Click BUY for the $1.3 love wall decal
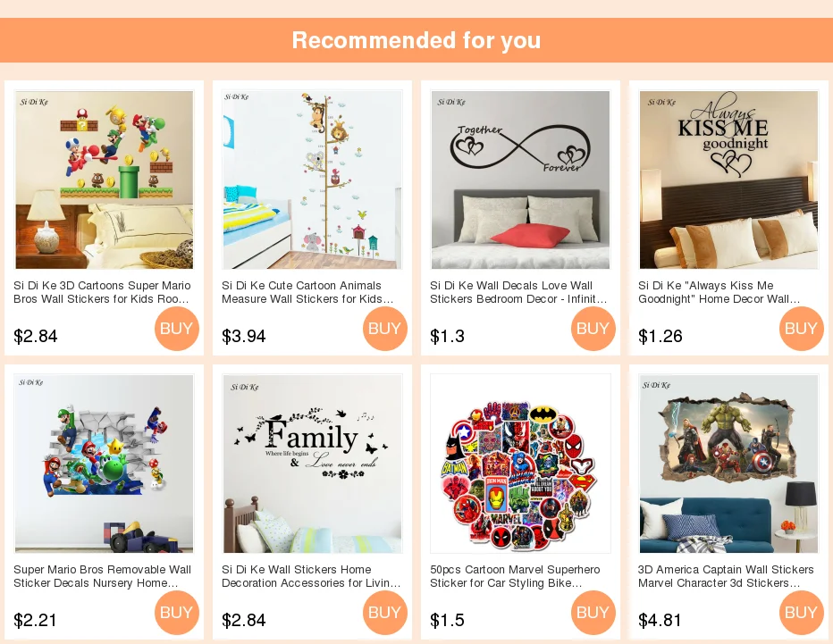 [x=593, y=329]
